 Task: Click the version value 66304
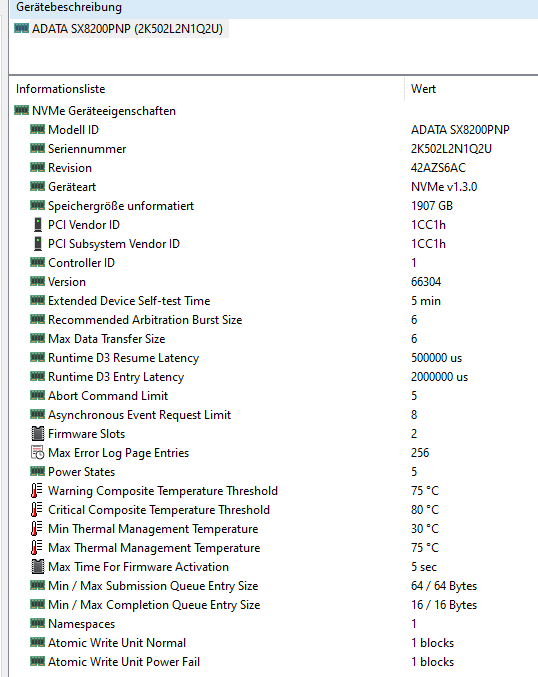click(x=426, y=282)
